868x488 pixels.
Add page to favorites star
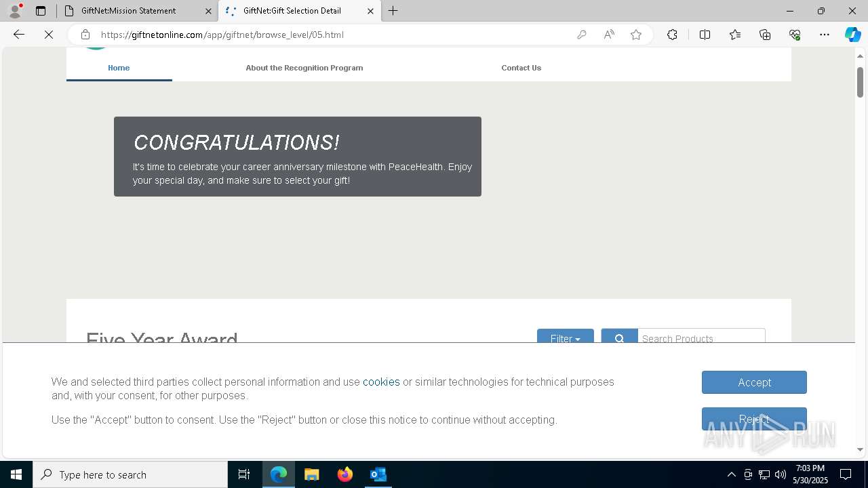(x=636, y=35)
